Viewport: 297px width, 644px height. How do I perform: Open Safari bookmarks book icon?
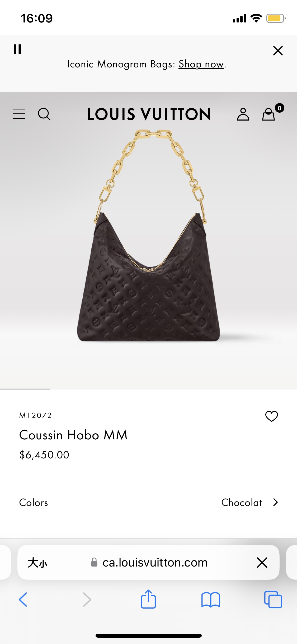point(211,600)
